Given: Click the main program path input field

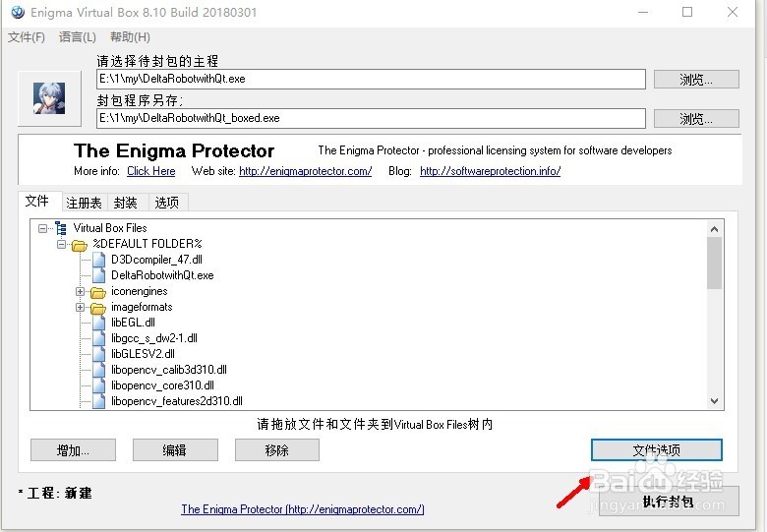Looking at the screenshot, I should [371, 80].
